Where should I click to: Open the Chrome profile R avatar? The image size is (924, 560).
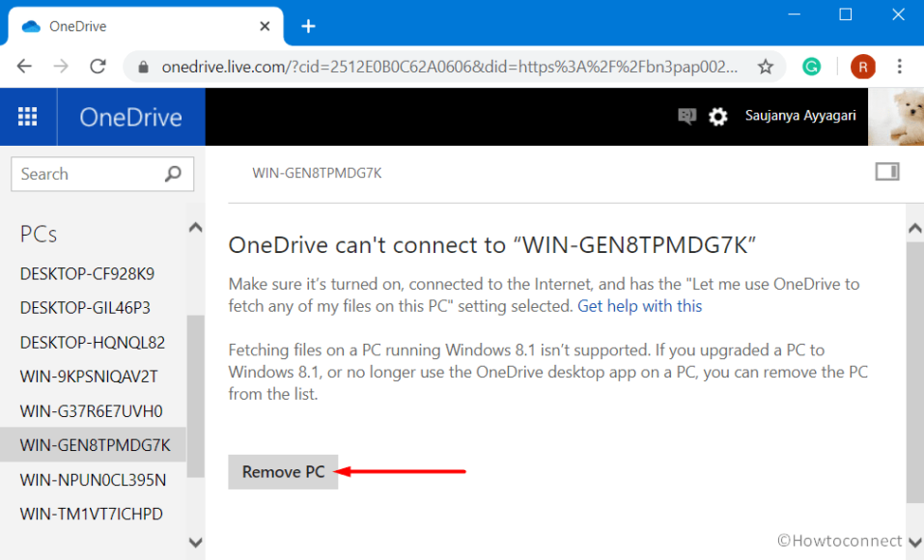pyautogui.click(x=863, y=67)
